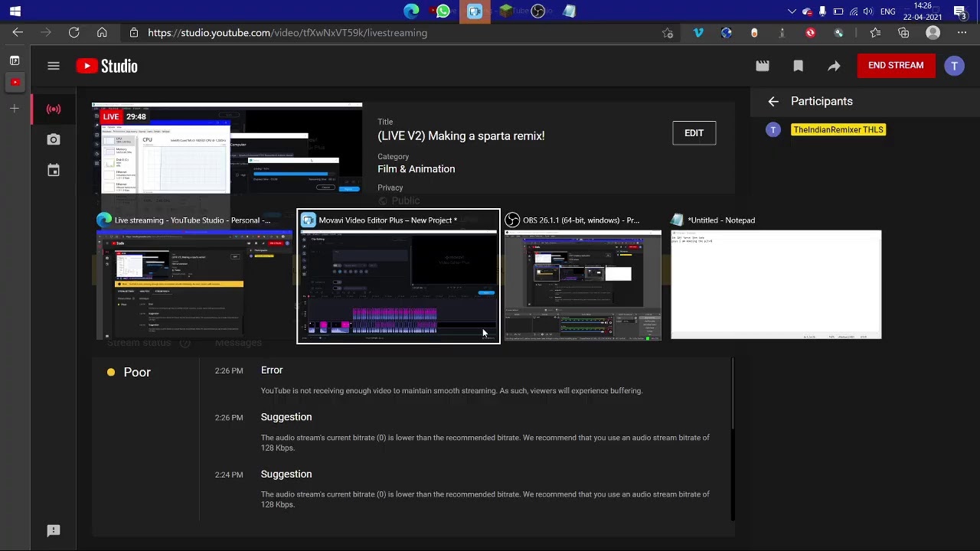Go back from Participants panel arrow
This screenshot has width=980, height=551.
pyautogui.click(x=773, y=101)
